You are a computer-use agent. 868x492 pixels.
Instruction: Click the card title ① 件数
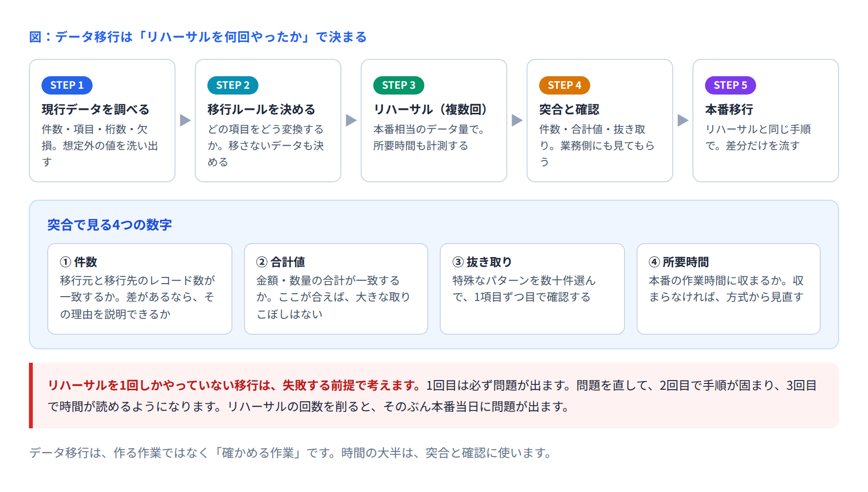pyautogui.click(x=79, y=262)
